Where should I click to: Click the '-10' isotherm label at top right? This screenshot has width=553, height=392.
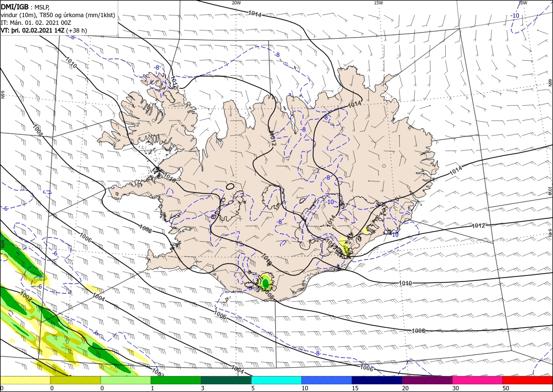coord(515,15)
